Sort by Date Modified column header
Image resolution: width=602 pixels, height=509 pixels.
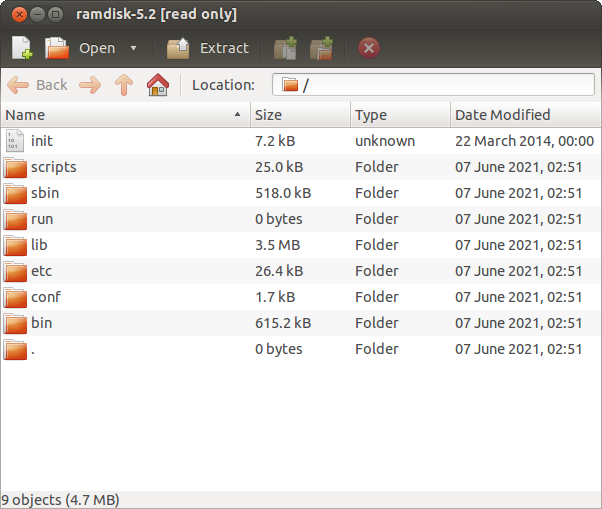524,115
